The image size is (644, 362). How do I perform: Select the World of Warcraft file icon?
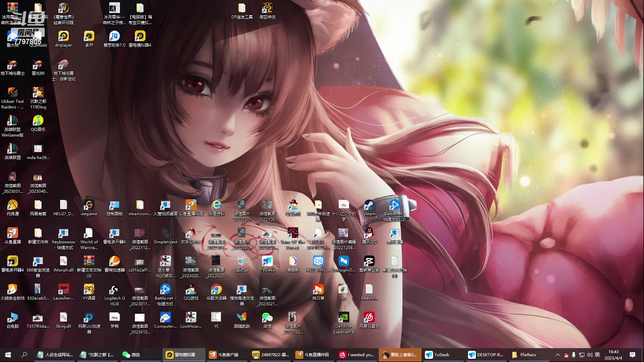(x=89, y=239)
